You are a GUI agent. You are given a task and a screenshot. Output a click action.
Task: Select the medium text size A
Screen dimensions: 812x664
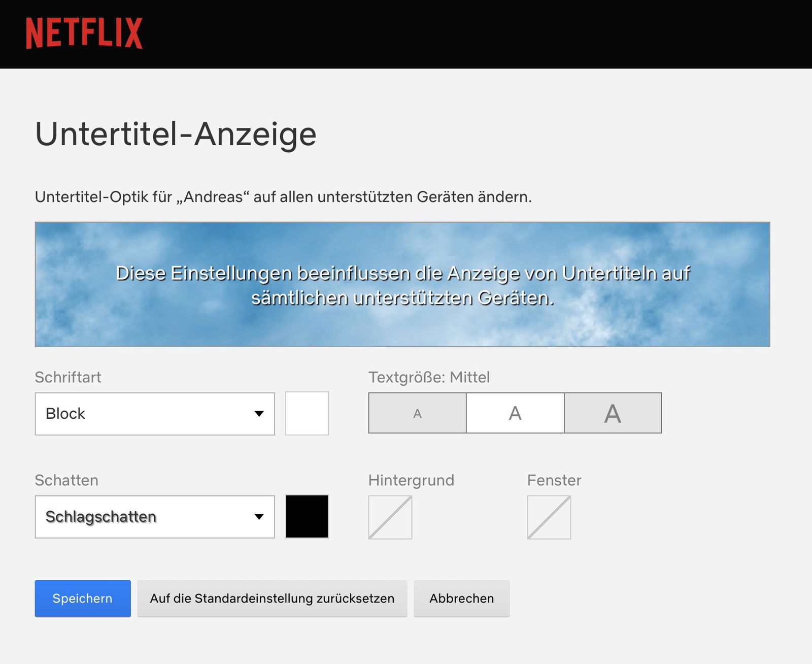coord(515,413)
